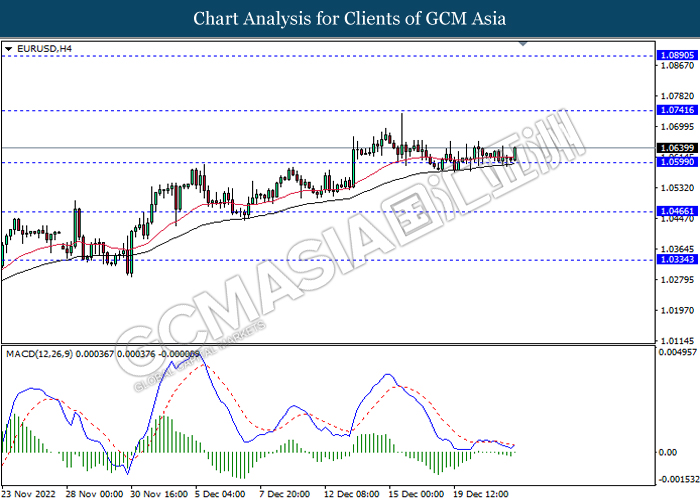Screen dimensions: 700x500
Task: Click the 1.08670 price scale value
Action: coord(677,66)
